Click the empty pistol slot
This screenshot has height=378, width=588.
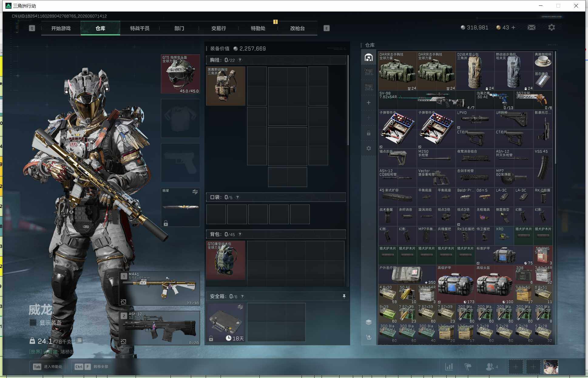click(x=181, y=162)
